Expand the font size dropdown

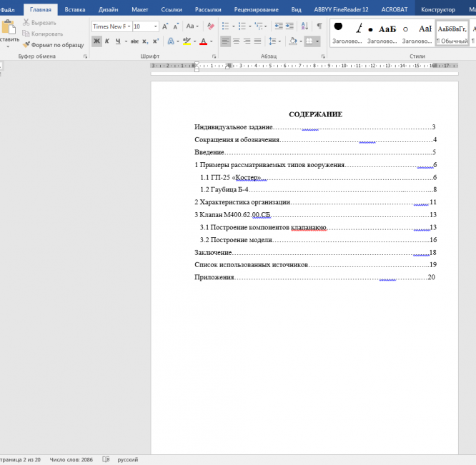[x=155, y=26]
